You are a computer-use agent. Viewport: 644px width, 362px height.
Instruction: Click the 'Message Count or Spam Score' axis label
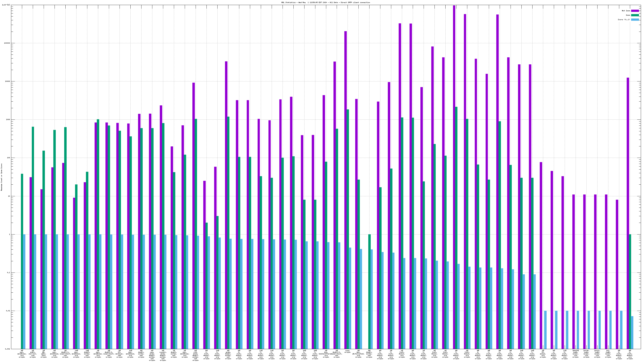[1, 177]
